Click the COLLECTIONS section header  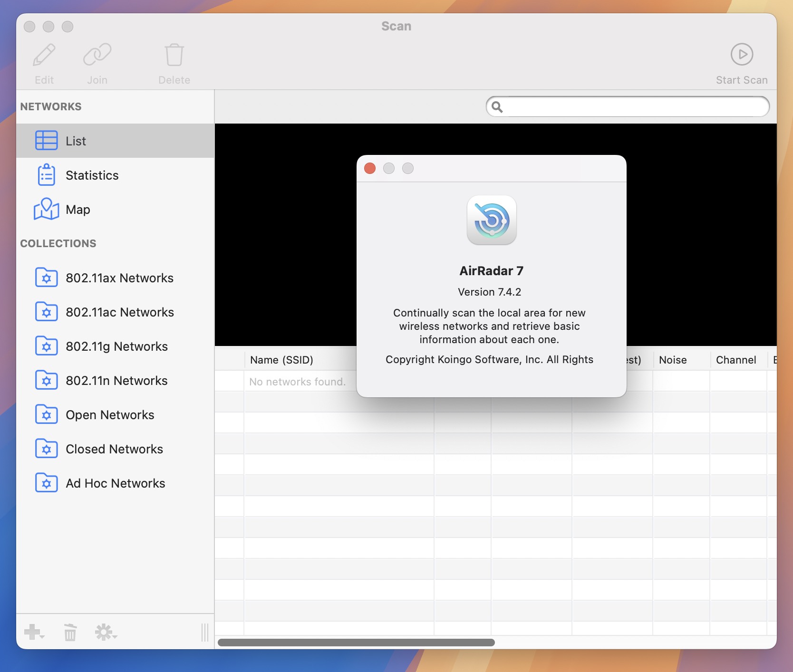coord(58,243)
